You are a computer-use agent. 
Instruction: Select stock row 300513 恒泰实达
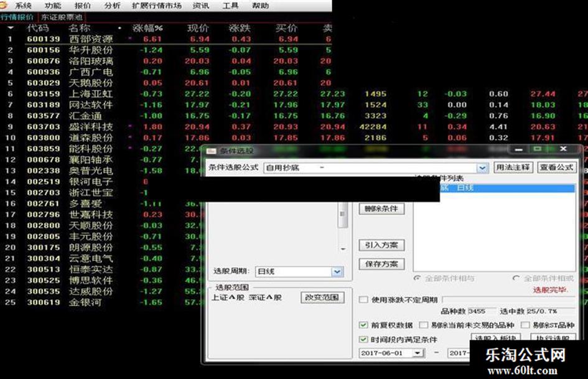coord(101,269)
